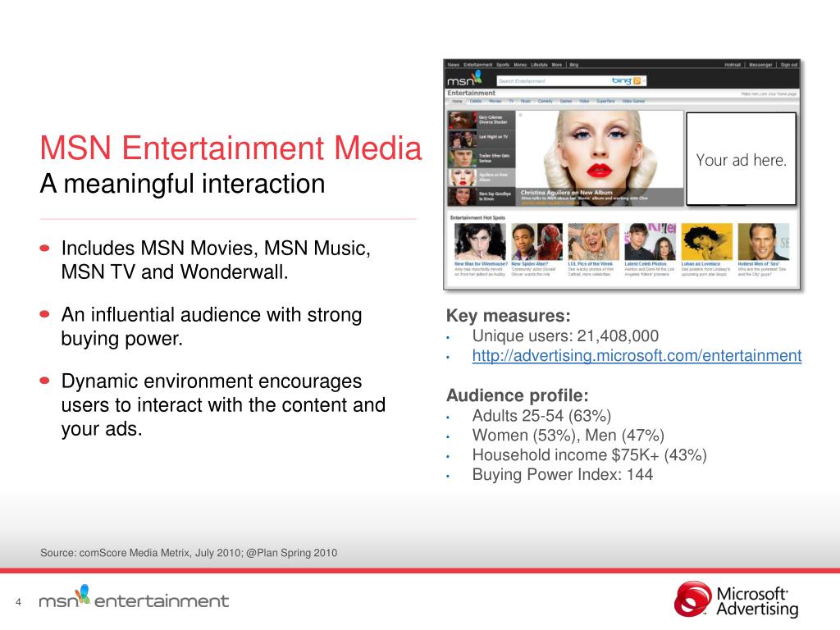Open Money in the top navigation bar

[x=520, y=65]
